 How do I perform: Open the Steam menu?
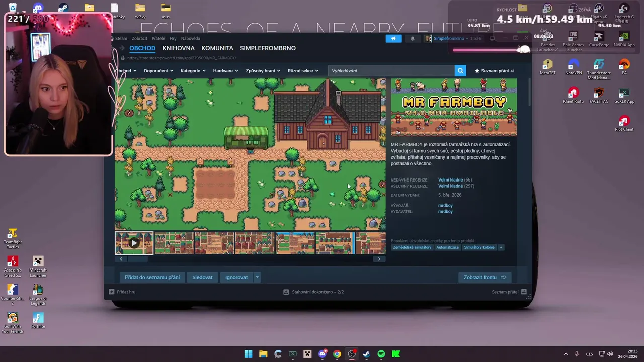pyautogui.click(x=121, y=38)
